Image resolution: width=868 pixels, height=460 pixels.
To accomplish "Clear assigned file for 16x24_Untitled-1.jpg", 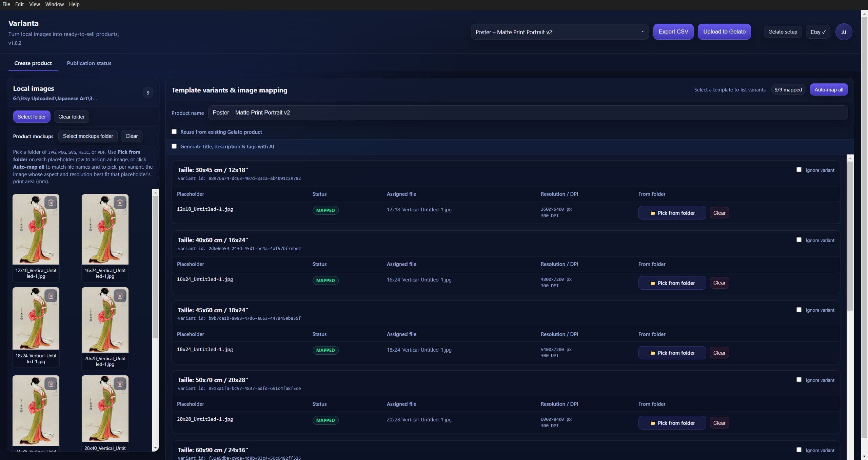I will coord(719,283).
